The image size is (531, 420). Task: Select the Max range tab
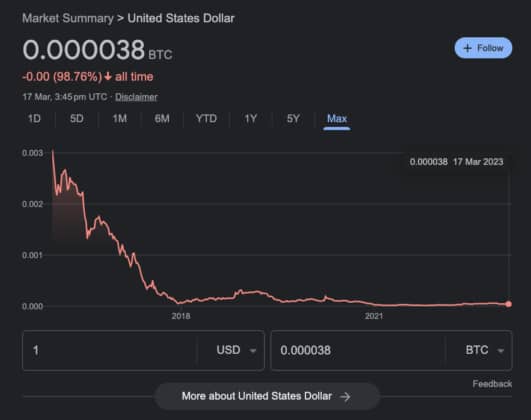(337, 119)
